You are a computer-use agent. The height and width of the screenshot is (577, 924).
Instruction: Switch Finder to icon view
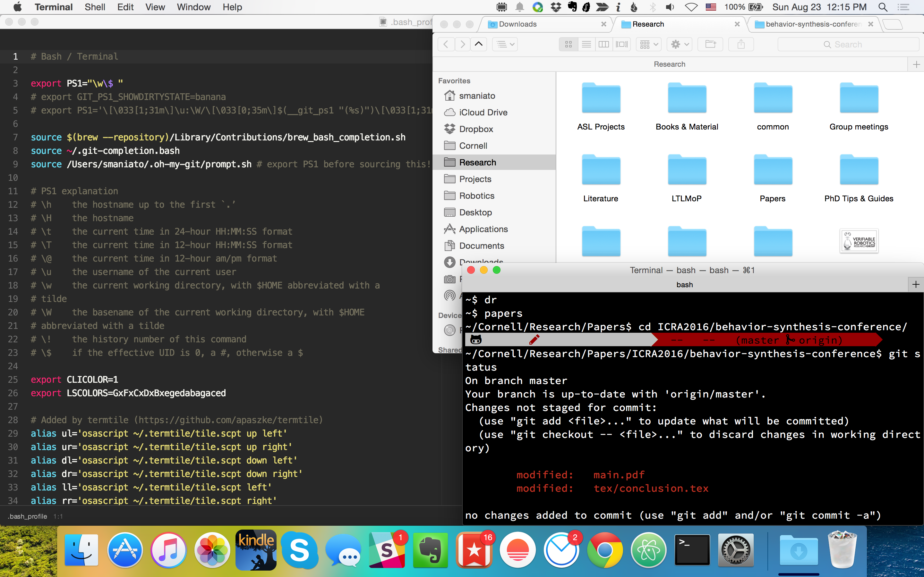pyautogui.click(x=568, y=44)
